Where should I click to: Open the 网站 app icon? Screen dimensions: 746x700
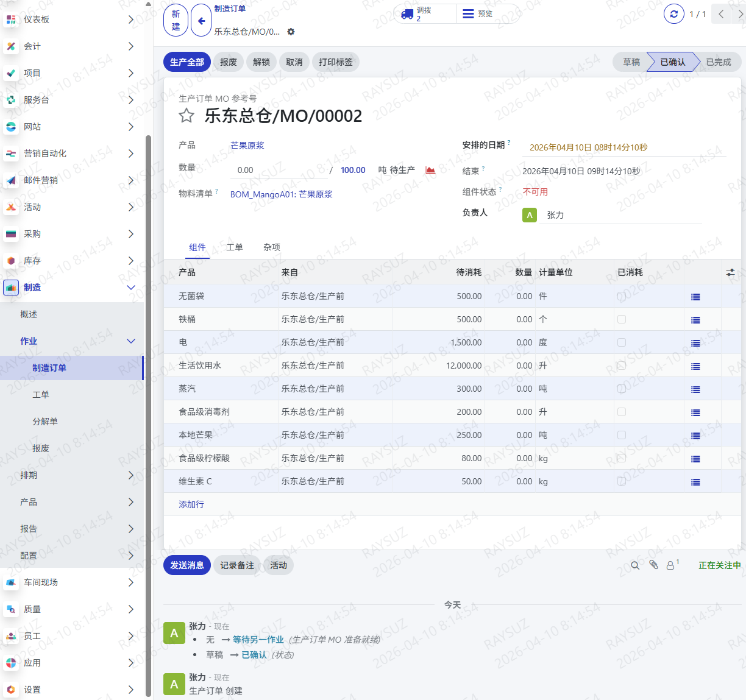pos(11,127)
